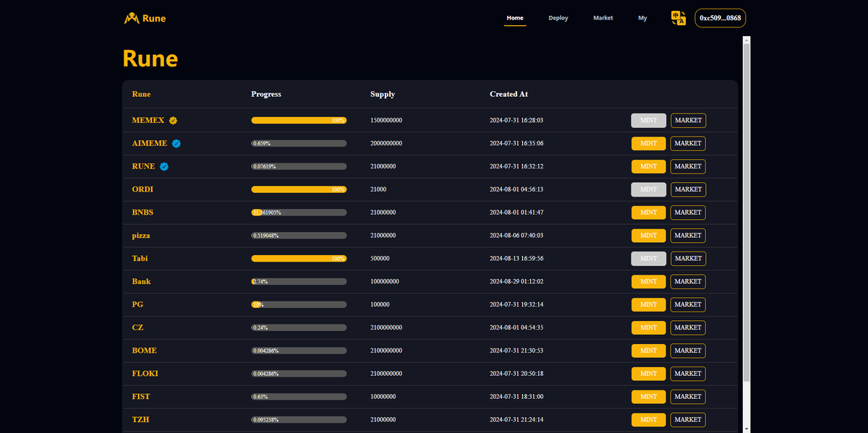Mint the BNBS rune
This screenshot has height=433, width=868.
(x=649, y=213)
